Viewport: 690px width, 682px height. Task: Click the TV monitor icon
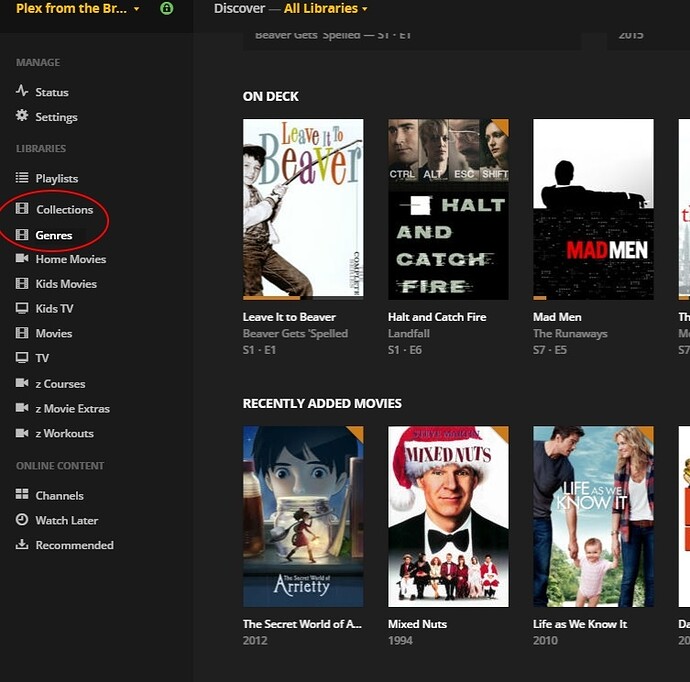point(22,357)
